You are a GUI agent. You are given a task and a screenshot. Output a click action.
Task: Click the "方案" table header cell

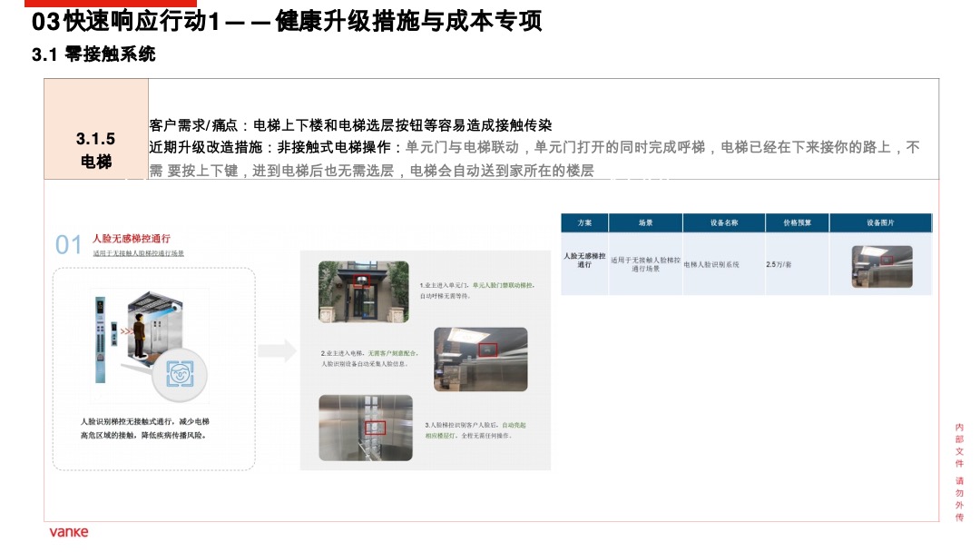tap(586, 222)
